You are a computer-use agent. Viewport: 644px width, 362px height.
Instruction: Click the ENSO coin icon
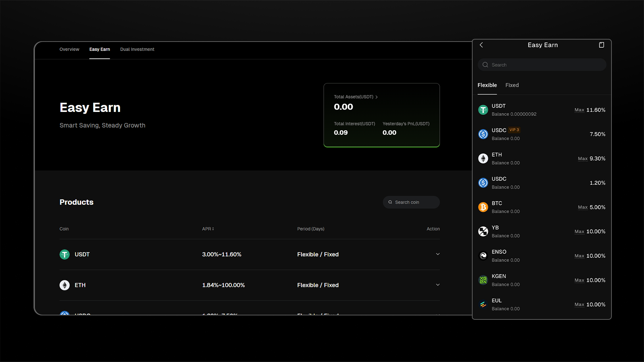click(x=483, y=255)
